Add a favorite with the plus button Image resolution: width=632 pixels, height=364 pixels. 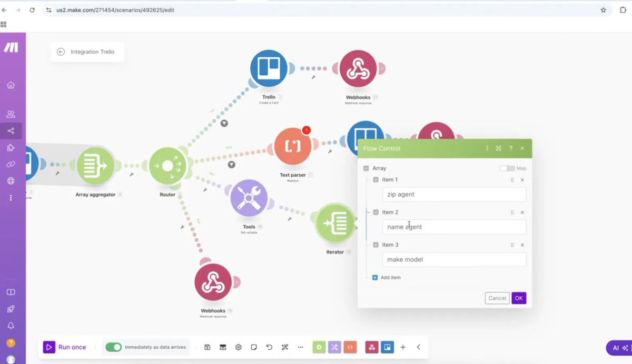(403, 347)
